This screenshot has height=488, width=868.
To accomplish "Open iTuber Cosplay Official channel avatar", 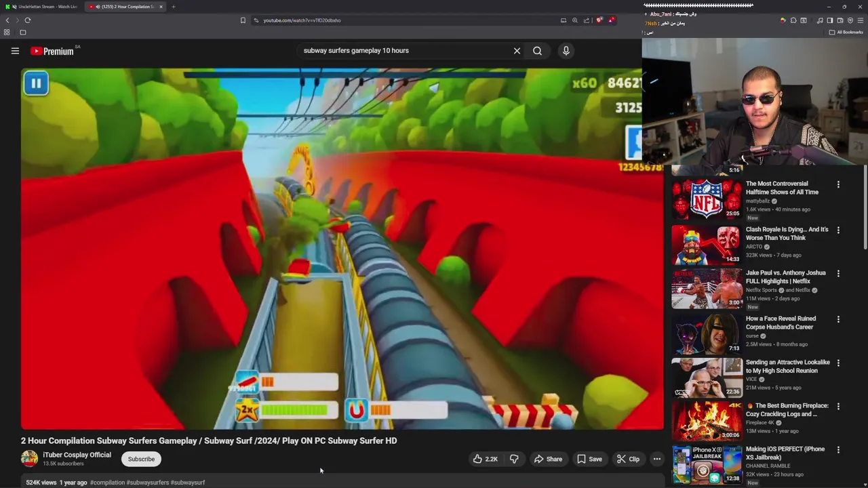I will click(x=29, y=459).
